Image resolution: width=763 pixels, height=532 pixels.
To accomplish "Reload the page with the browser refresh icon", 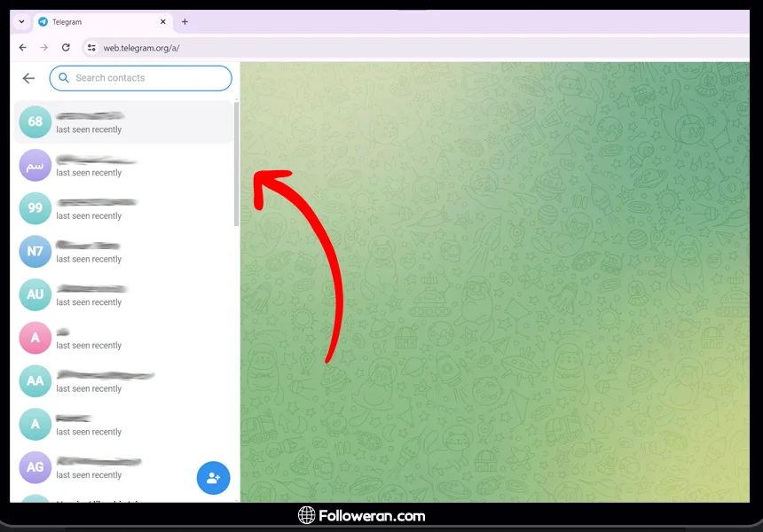I will tap(66, 48).
